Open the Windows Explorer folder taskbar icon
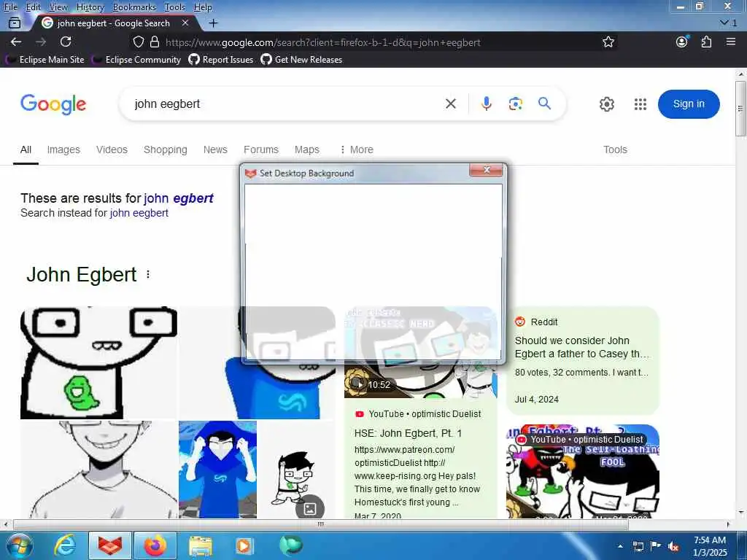The width and height of the screenshot is (747, 560). pos(201,545)
